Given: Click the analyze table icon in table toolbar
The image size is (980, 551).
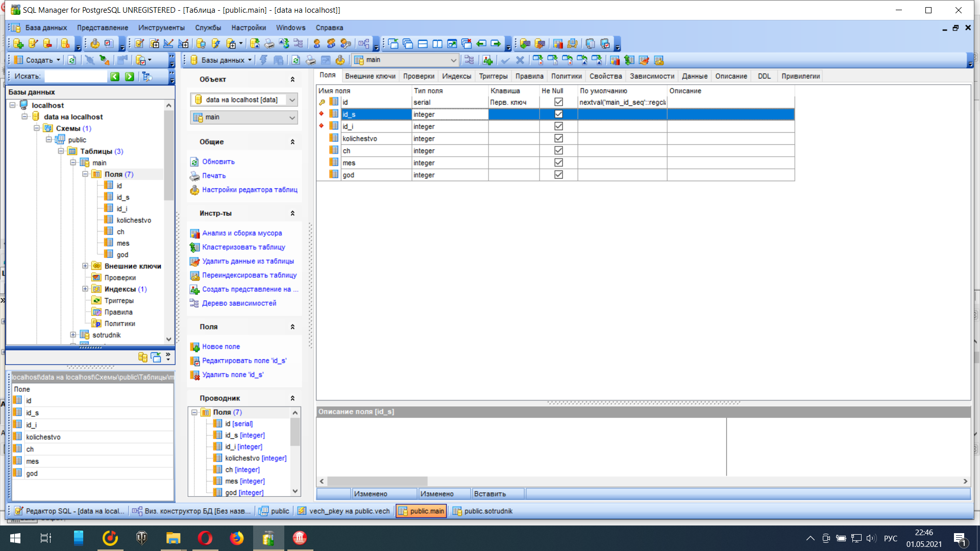Looking at the screenshot, I should point(615,60).
